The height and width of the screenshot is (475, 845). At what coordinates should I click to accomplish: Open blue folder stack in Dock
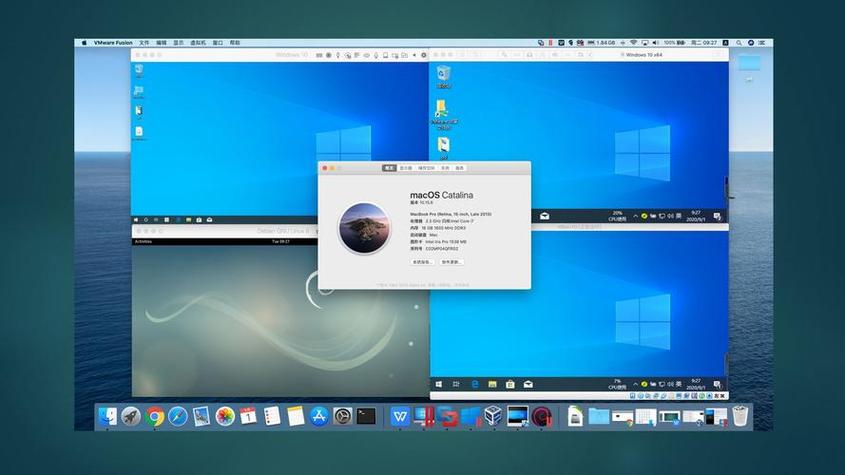[598, 416]
